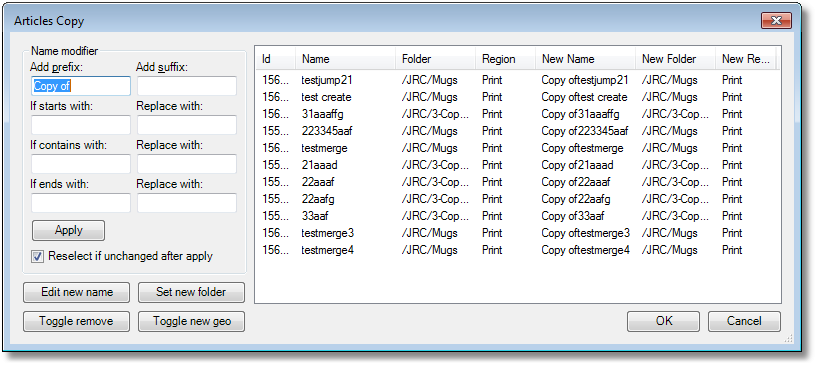Select the 223345aaf row in list

pyautogui.click(x=518, y=131)
